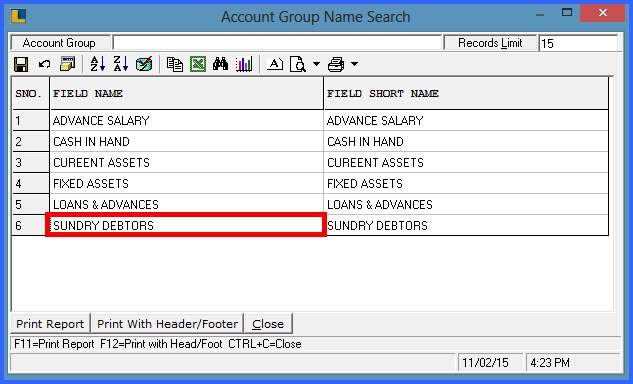Click the Save floppy disk icon
Viewport: 633px width, 384px height.
point(21,64)
